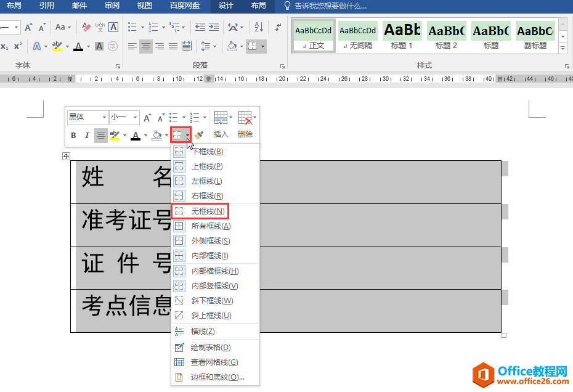This screenshot has height=392, width=573.
Task: Select 斜下框线(W) from border menu
Action: (215, 301)
